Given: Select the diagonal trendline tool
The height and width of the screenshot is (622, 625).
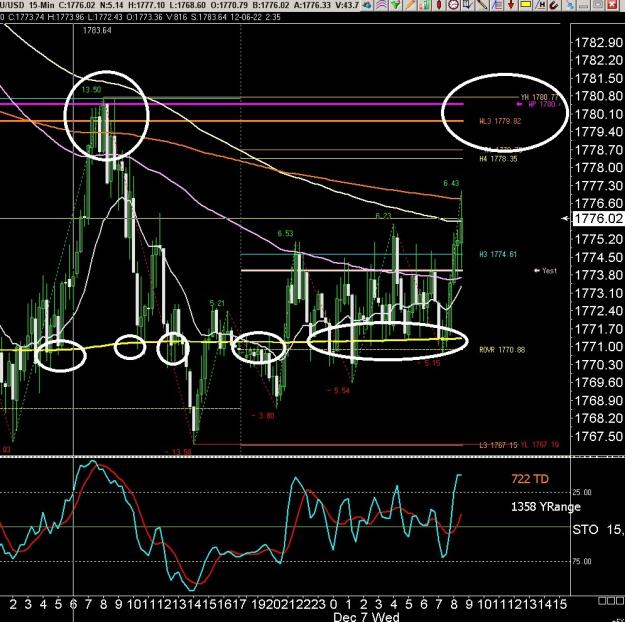Looking at the screenshot, I should (482, 5).
